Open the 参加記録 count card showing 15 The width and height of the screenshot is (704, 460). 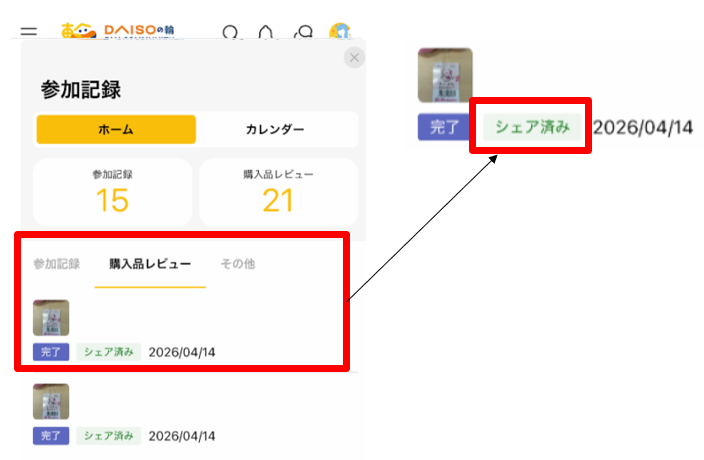(x=112, y=191)
